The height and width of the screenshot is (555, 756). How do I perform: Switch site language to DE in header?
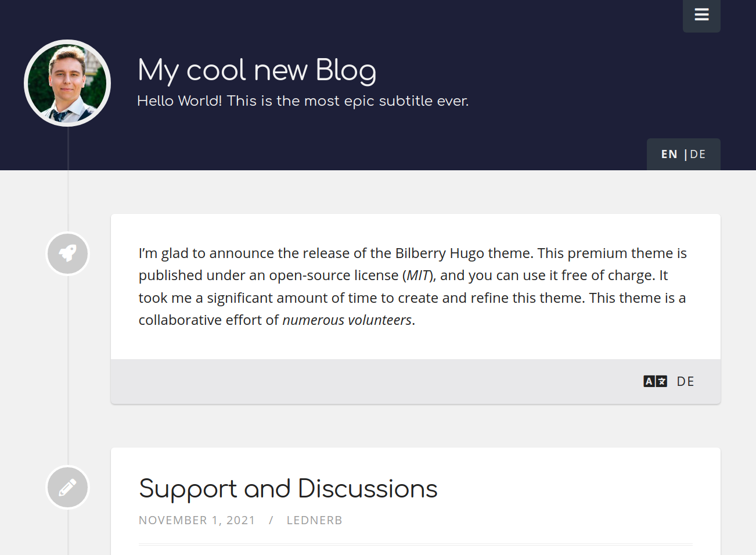click(698, 155)
